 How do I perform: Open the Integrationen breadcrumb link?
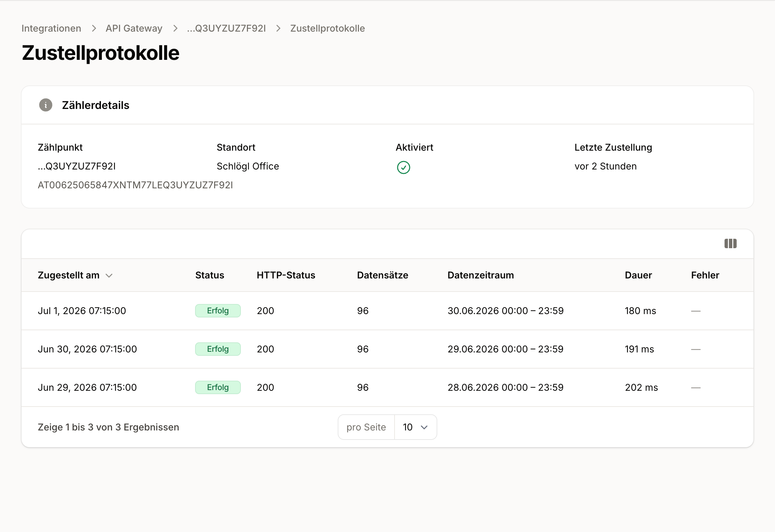[x=51, y=28]
